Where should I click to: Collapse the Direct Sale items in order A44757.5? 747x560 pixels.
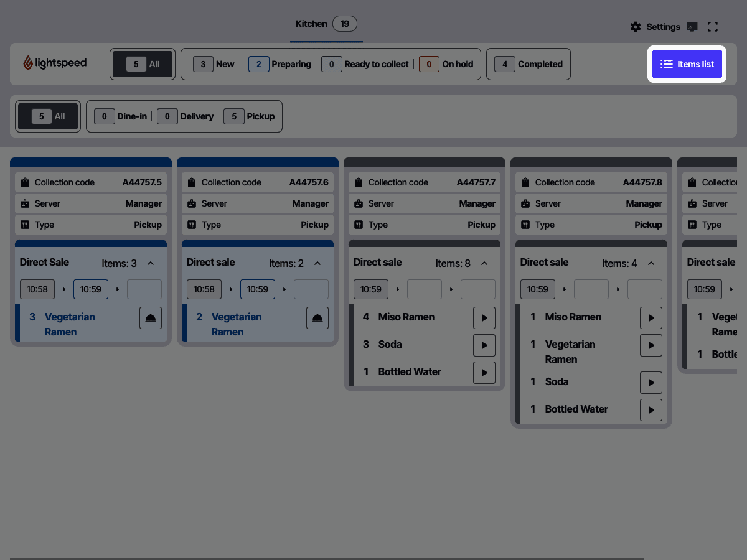tap(151, 263)
